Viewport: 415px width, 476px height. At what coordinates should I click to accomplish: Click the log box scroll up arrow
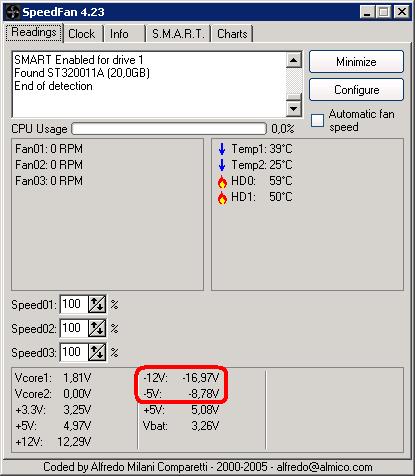coord(294,60)
